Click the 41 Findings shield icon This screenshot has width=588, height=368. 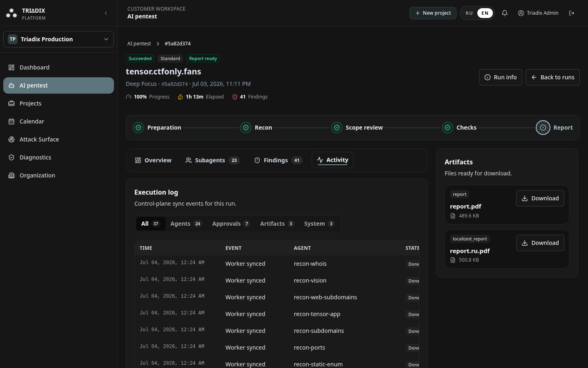[235, 97]
